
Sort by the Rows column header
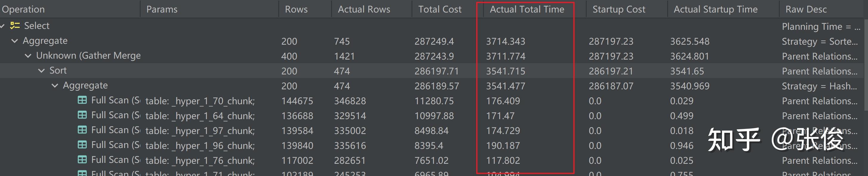pyautogui.click(x=296, y=9)
